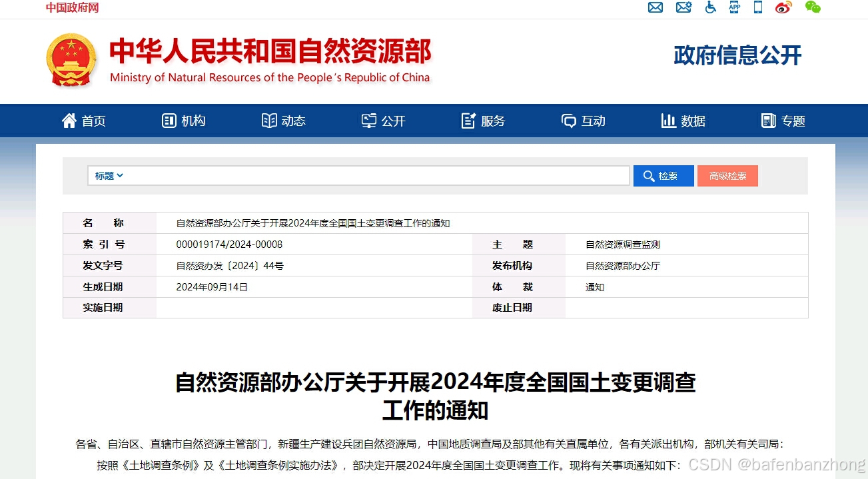This screenshot has height=479, width=868.
Task: Open the mail settings envelope-with-gear icon
Action: 683,7
